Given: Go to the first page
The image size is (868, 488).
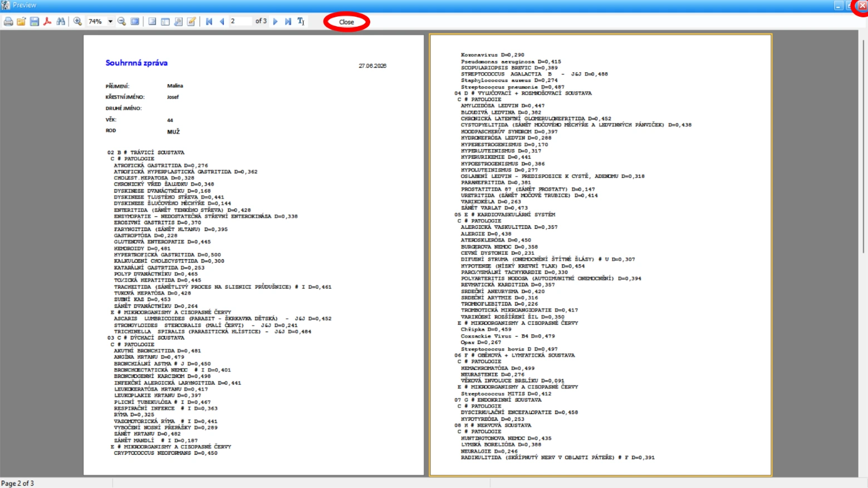Looking at the screenshot, I should [209, 22].
